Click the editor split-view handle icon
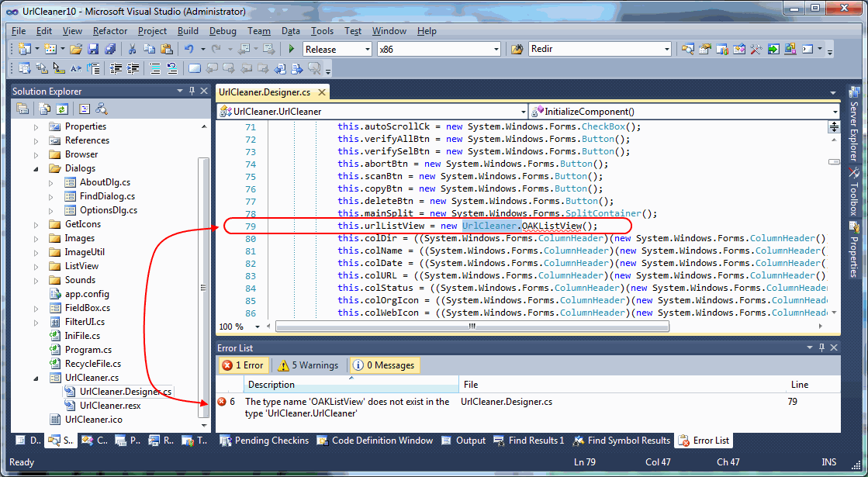Image resolution: width=868 pixels, height=477 pixels. click(x=834, y=126)
